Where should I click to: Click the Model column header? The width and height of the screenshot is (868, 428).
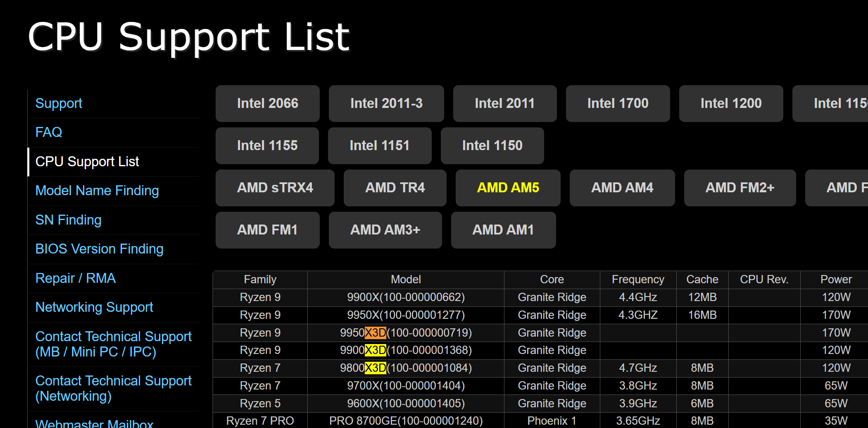406,280
